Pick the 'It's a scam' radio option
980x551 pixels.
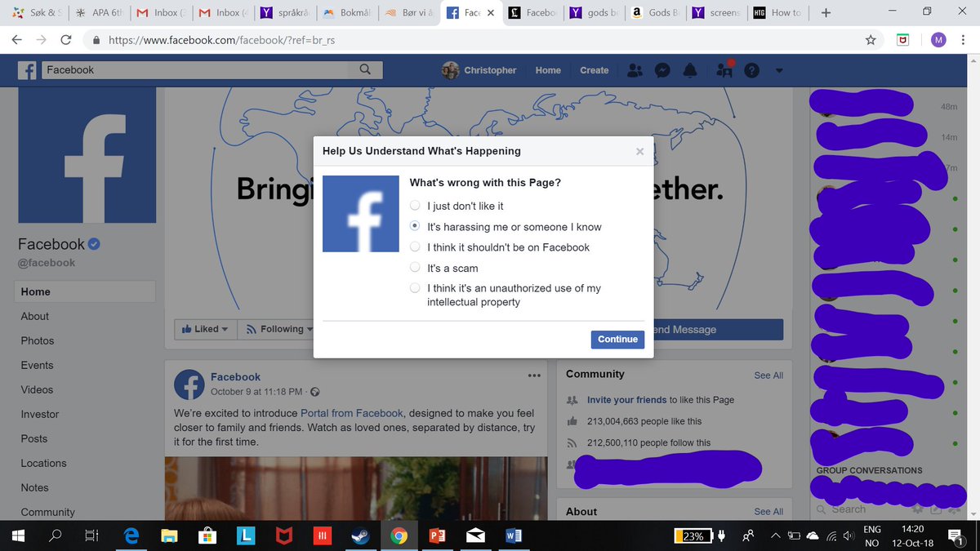(x=416, y=267)
